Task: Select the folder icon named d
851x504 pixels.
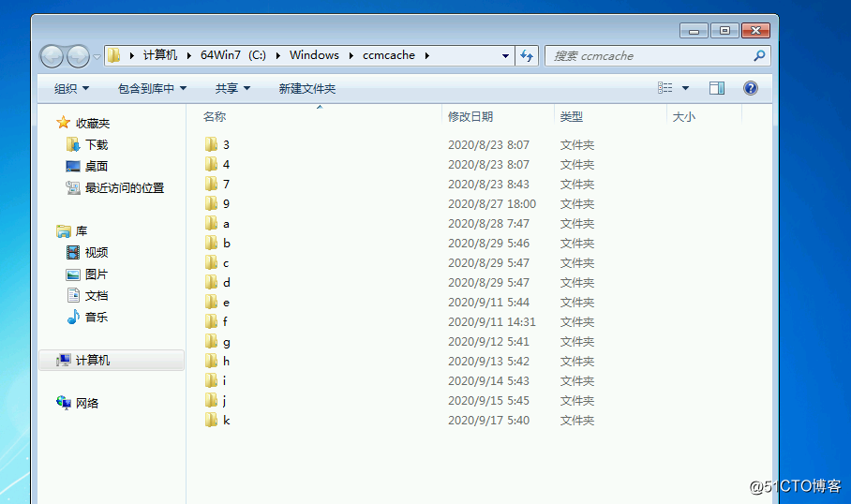Action: (x=211, y=282)
